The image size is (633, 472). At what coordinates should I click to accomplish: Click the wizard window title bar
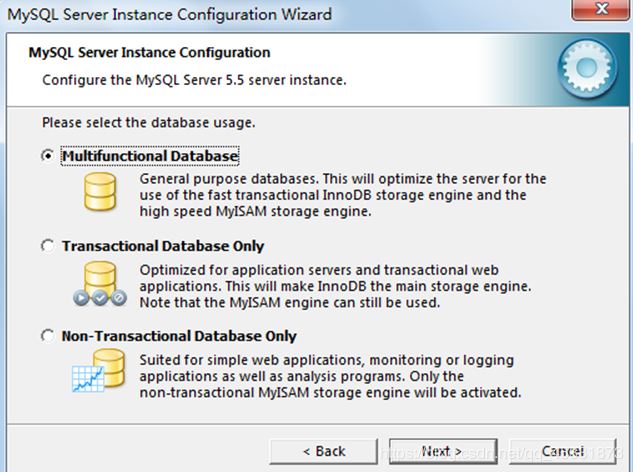point(250,14)
